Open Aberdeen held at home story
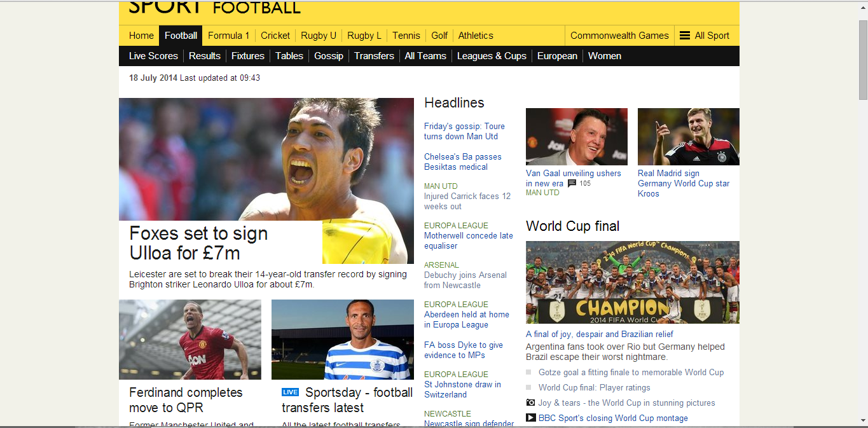868x428 pixels. click(467, 320)
